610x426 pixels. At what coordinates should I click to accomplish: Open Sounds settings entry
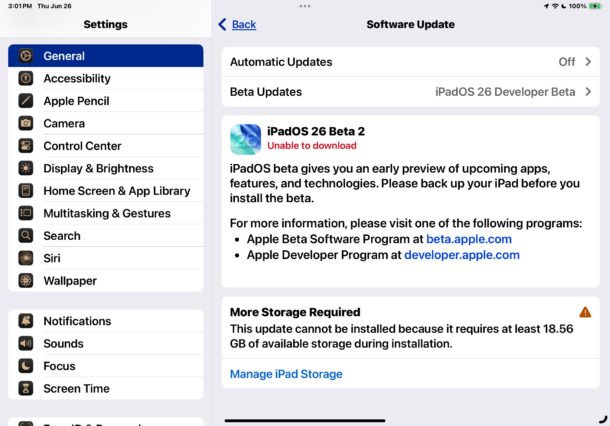105,344
